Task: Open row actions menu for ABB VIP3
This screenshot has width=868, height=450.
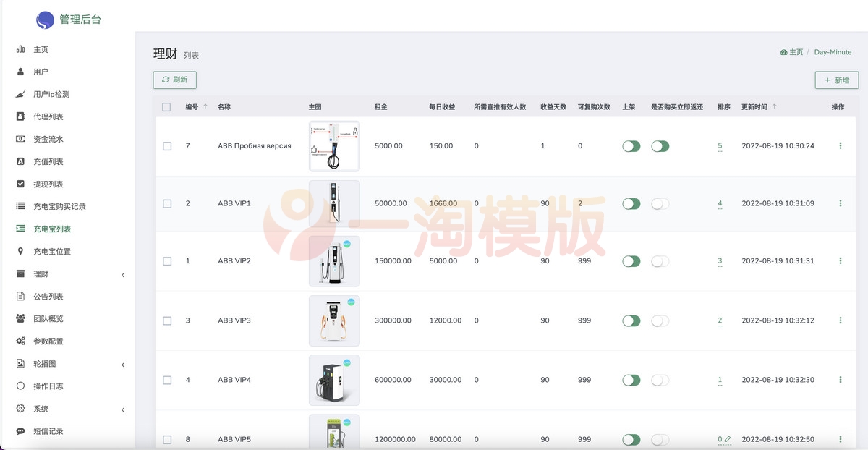Action: (841, 320)
